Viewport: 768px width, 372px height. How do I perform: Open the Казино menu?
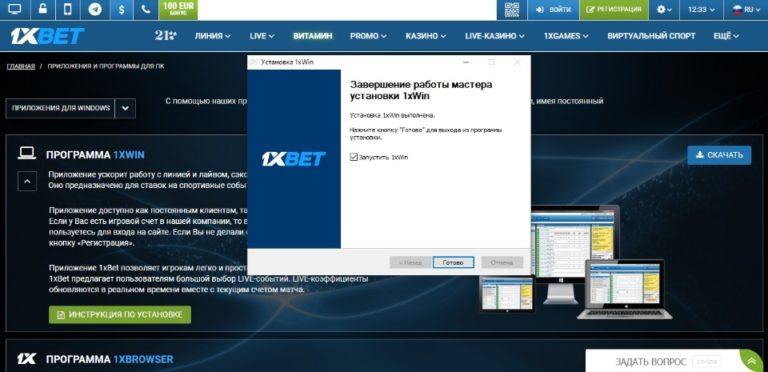point(426,36)
